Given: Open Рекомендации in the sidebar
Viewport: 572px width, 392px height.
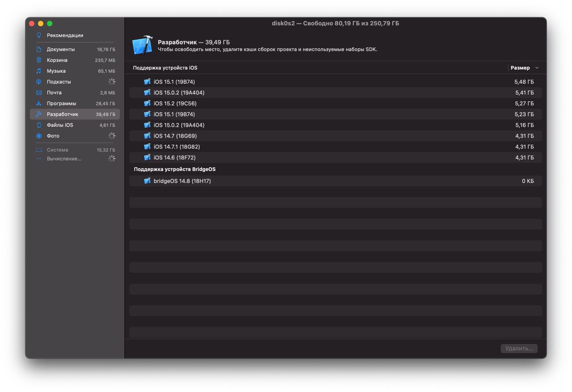Looking at the screenshot, I should click(x=65, y=35).
